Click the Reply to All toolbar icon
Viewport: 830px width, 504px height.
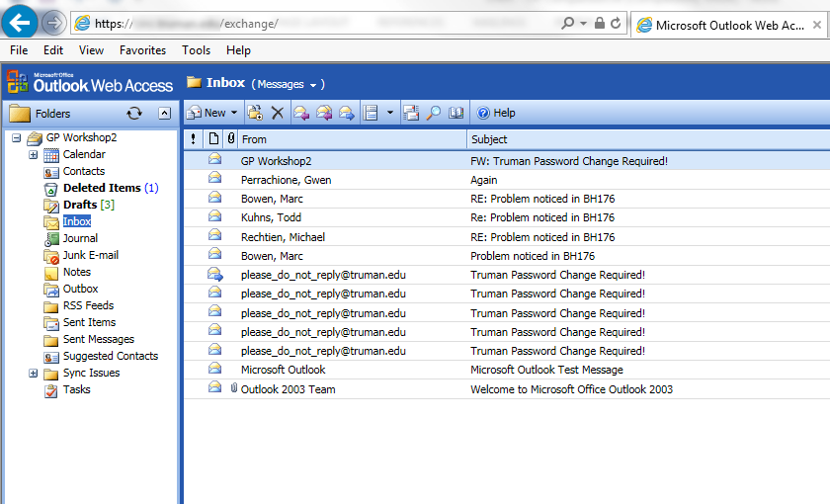coord(324,113)
